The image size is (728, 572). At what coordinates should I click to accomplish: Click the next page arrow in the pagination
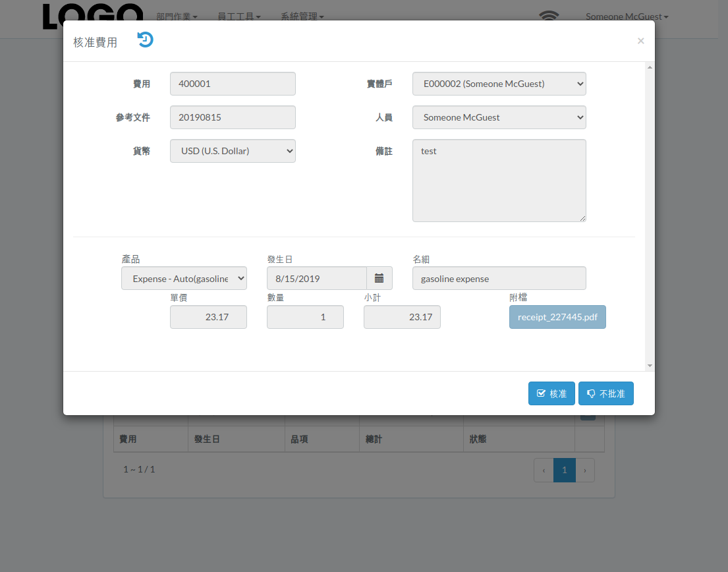[x=585, y=470]
